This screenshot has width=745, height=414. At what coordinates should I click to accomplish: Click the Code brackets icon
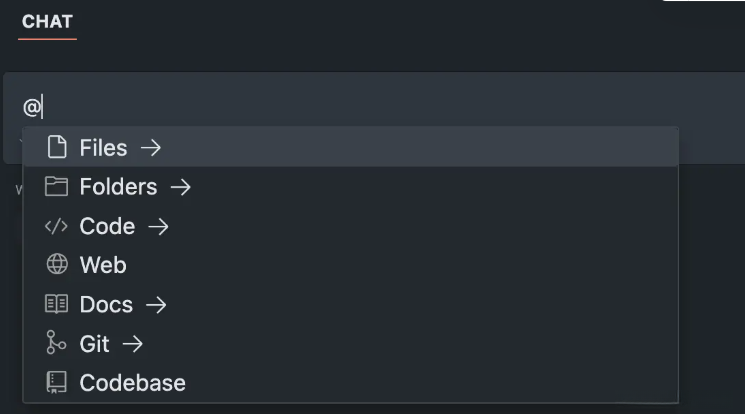pos(57,226)
